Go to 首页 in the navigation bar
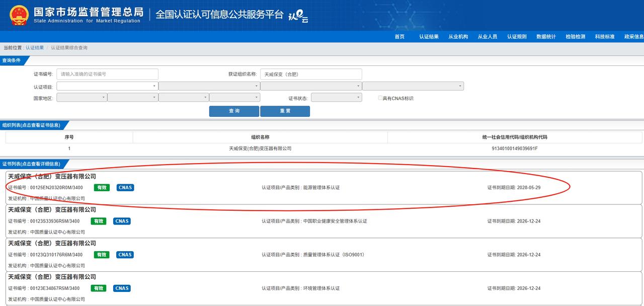This screenshot has height=306, width=644. click(399, 37)
